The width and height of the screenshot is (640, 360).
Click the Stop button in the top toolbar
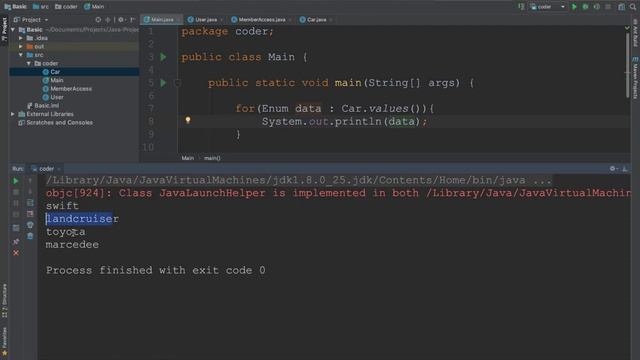point(608,7)
